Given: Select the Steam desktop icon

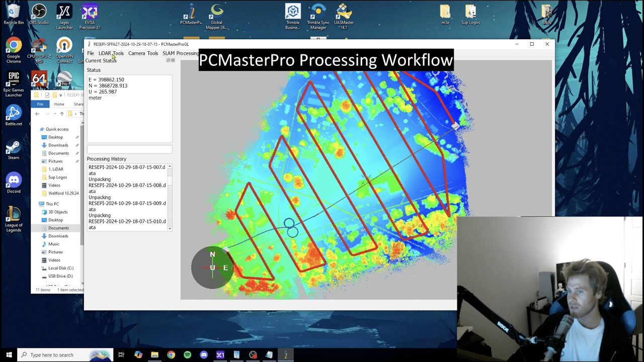Looking at the screenshot, I should (x=14, y=149).
